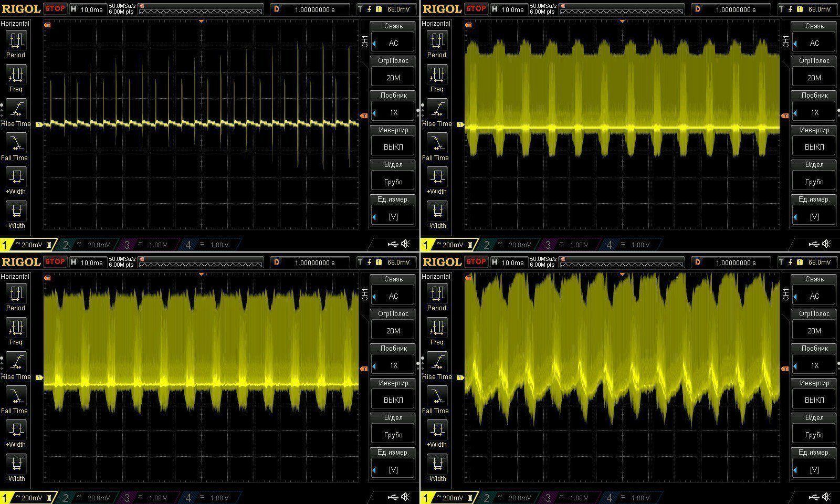Screen dimensions: 840x504
Task: Click +Width measurement icon in top-left panel
Action: tap(16, 180)
